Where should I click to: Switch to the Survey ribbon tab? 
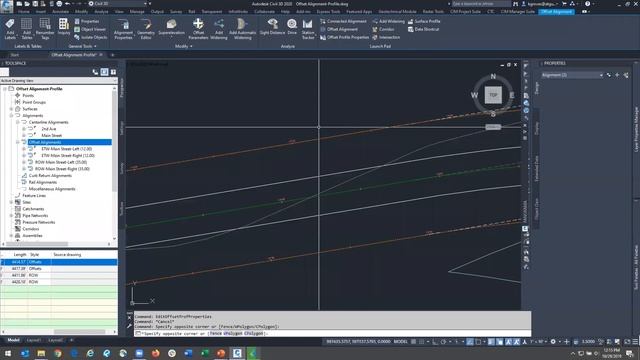tap(176, 11)
